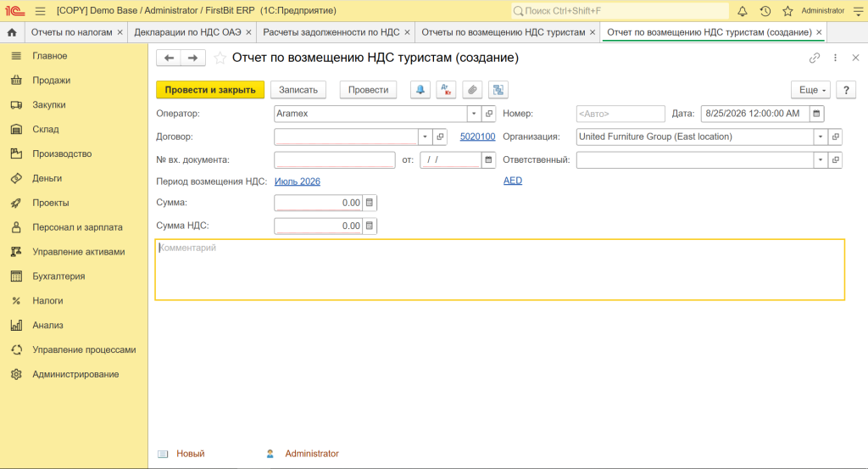Open notifications bell in title bar

click(x=743, y=10)
